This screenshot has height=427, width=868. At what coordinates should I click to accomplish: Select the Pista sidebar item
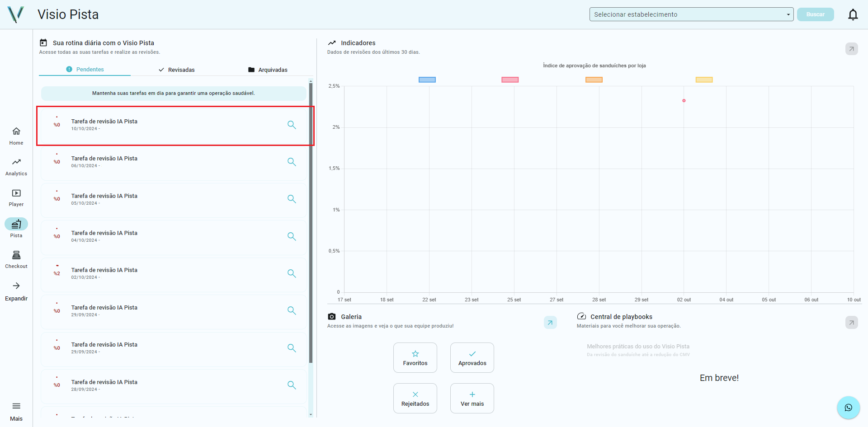16,229
